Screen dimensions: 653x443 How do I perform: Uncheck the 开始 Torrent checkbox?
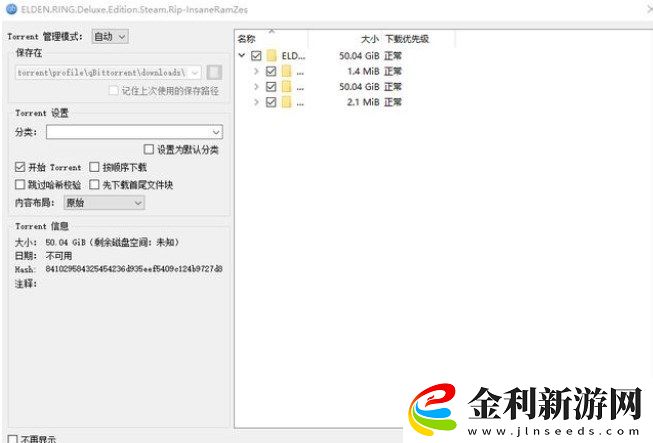tap(20, 167)
